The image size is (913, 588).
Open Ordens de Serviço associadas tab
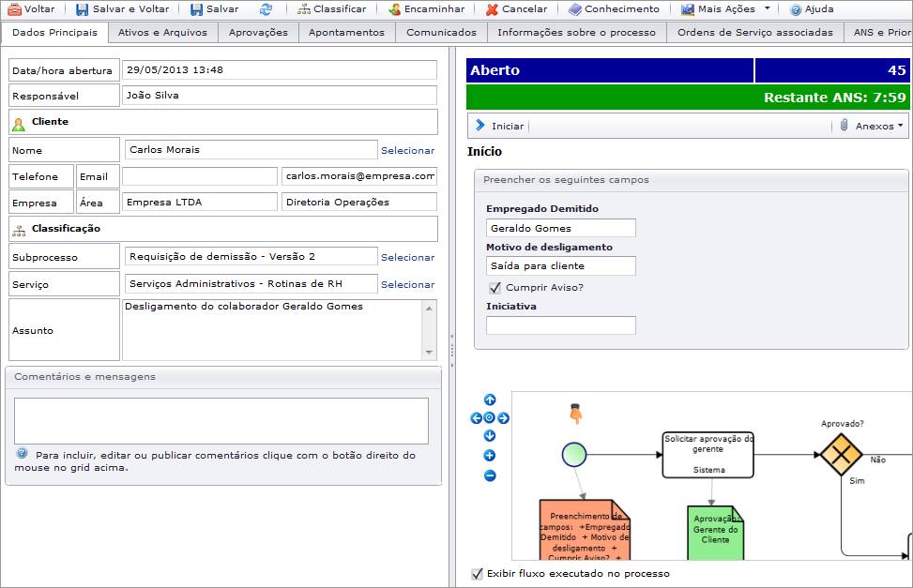coord(755,33)
